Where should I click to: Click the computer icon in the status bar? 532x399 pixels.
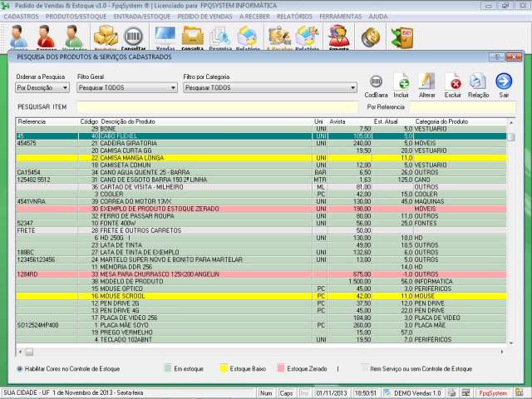(x=465, y=393)
